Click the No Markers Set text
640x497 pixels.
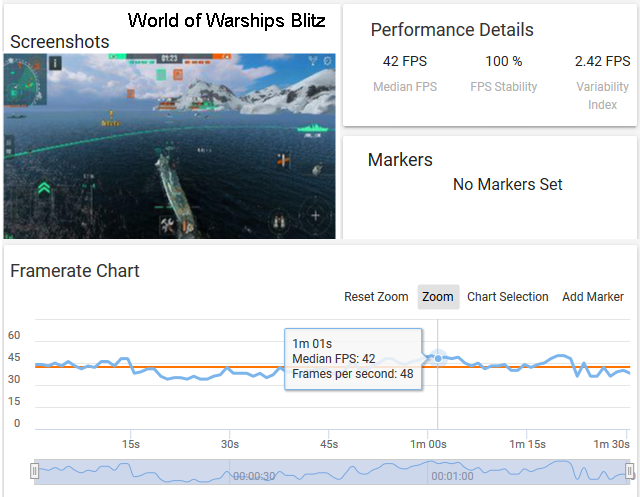point(507,184)
